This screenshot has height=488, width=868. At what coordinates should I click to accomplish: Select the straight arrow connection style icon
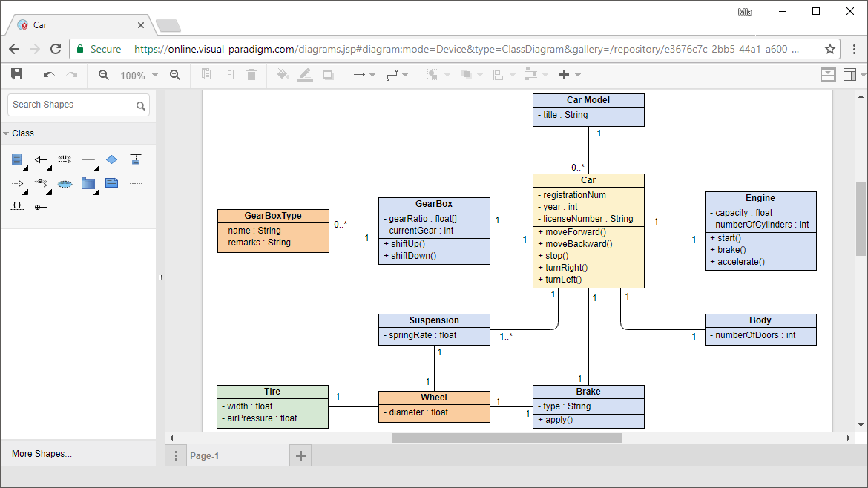click(359, 75)
